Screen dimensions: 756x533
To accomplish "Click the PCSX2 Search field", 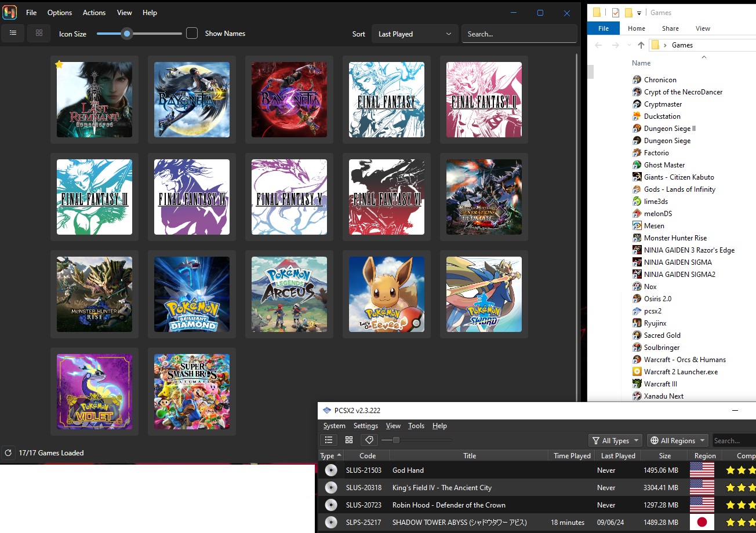I will tap(735, 440).
